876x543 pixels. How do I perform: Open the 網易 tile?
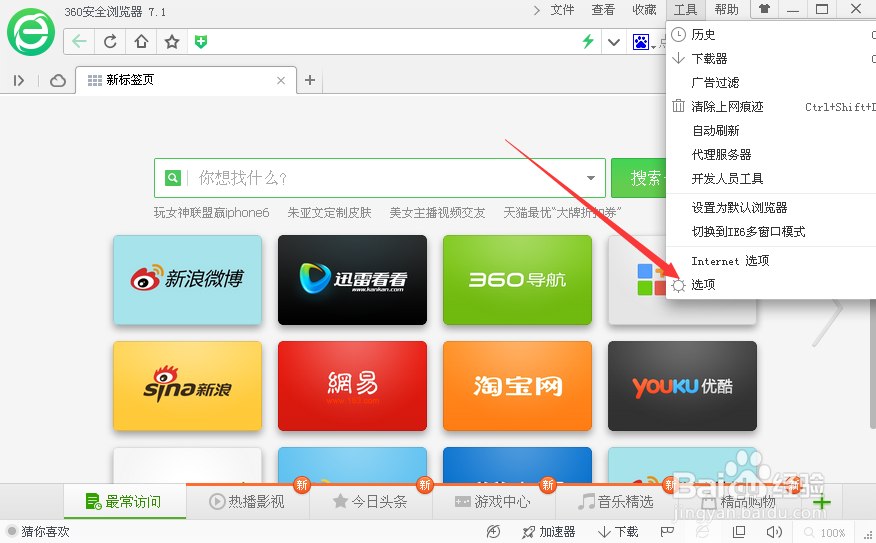pyautogui.click(x=353, y=386)
